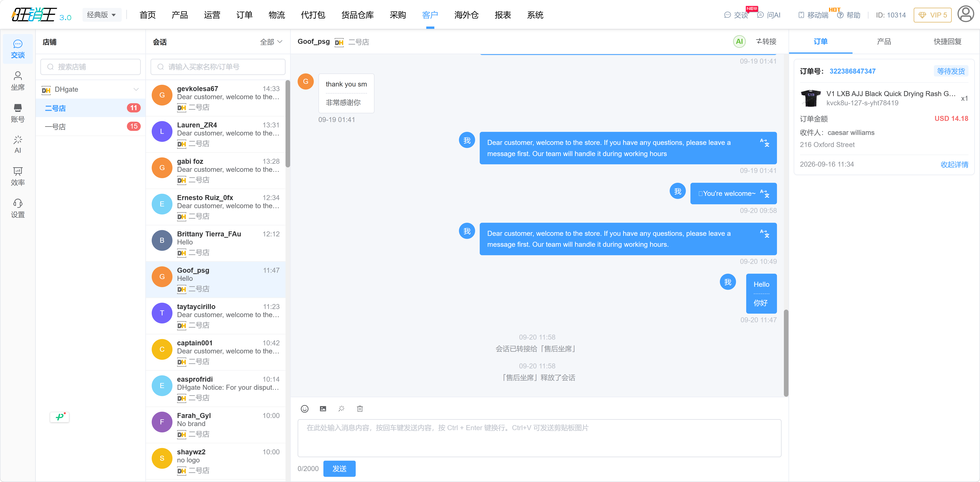Open the AI sidebar icon

pos(17,145)
